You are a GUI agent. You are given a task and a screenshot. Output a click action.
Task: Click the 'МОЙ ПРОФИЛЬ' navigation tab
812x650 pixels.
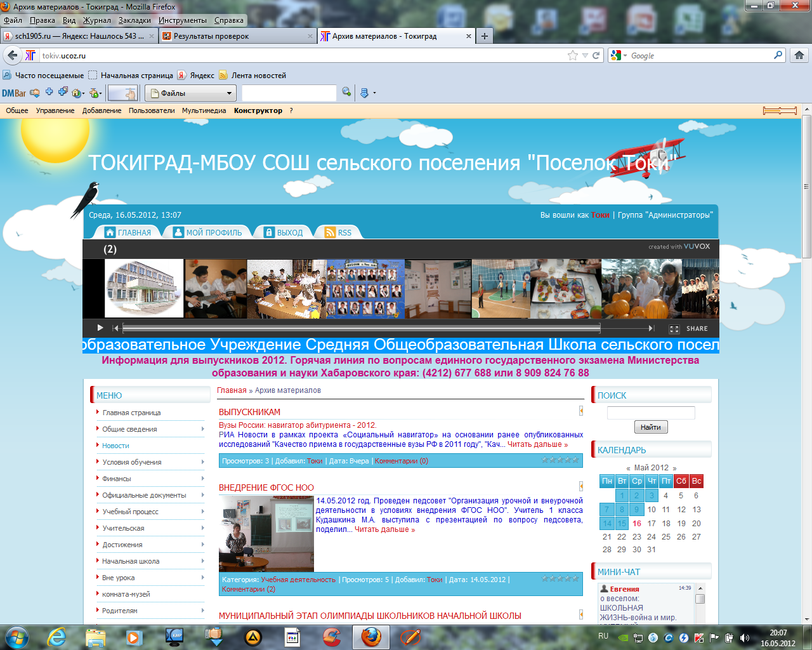coord(208,232)
